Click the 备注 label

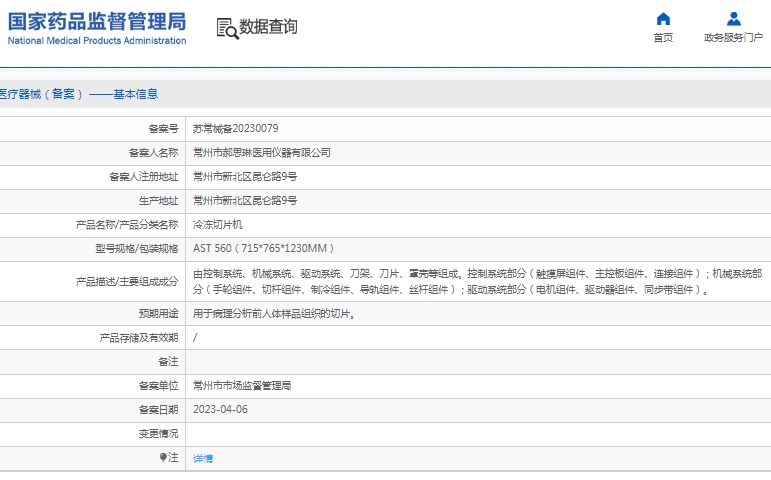pos(168,361)
